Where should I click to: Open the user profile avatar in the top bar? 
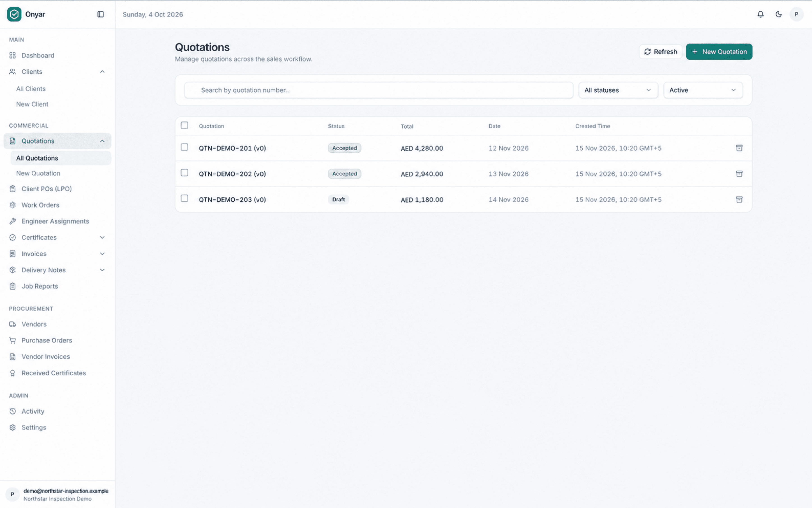click(796, 14)
